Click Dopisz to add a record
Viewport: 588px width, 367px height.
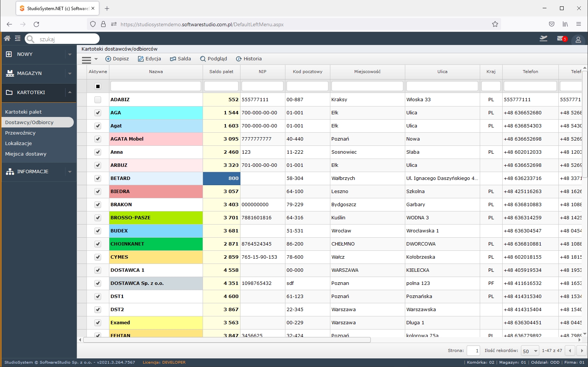[x=117, y=59]
